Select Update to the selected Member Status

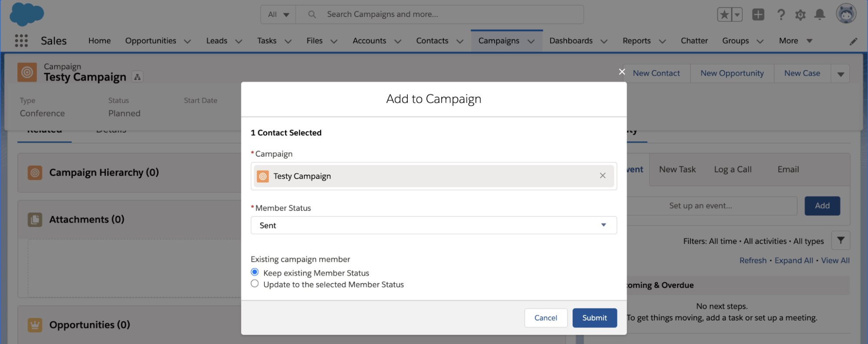pyautogui.click(x=255, y=284)
